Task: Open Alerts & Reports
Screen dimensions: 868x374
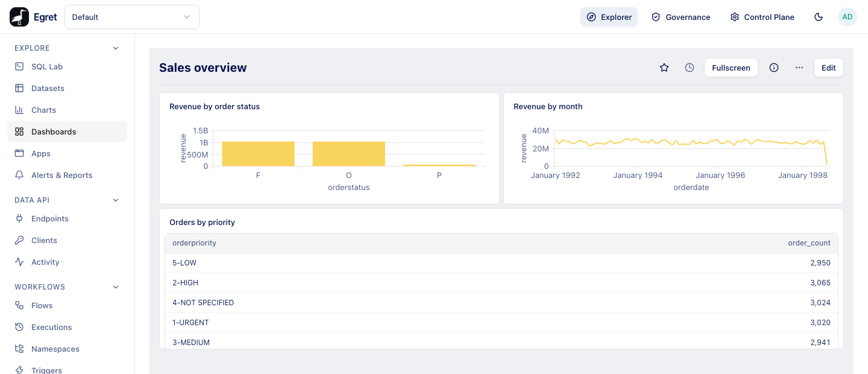Action: coord(67,175)
